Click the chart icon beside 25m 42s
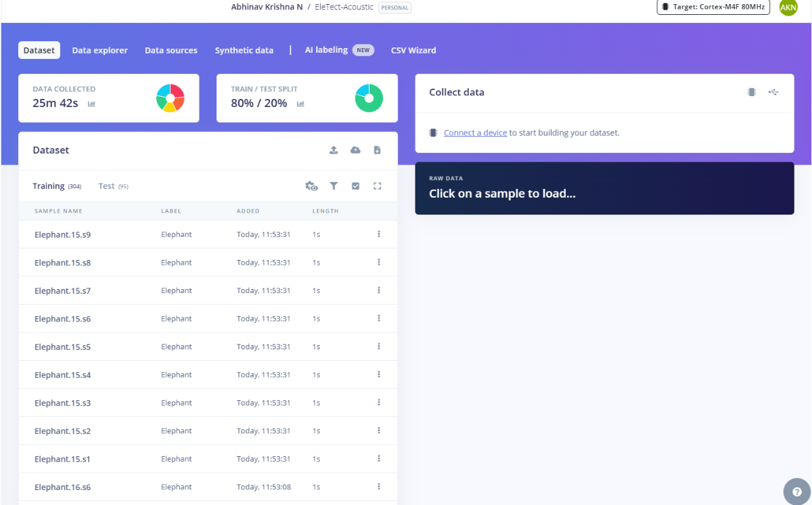The height and width of the screenshot is (505, 812). coord(91,104)
